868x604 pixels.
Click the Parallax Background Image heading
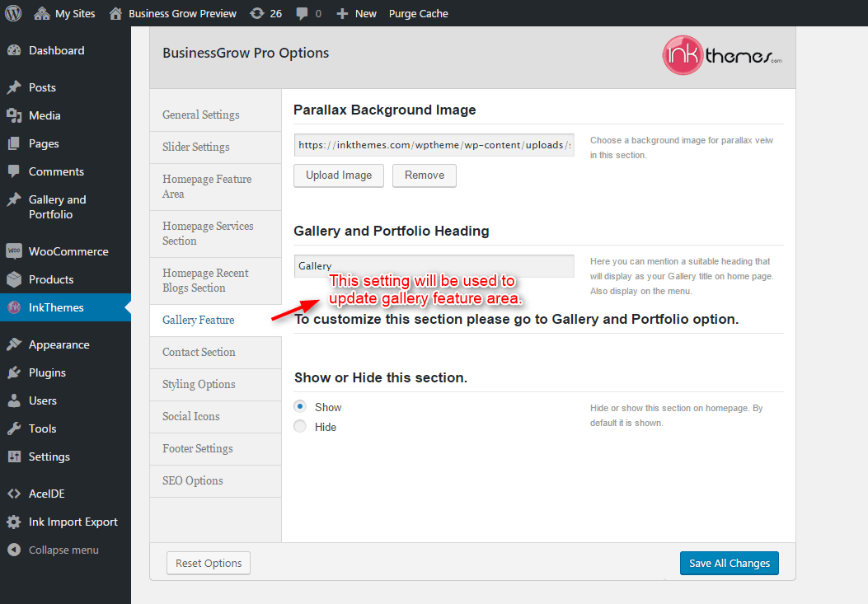(385, 110)
